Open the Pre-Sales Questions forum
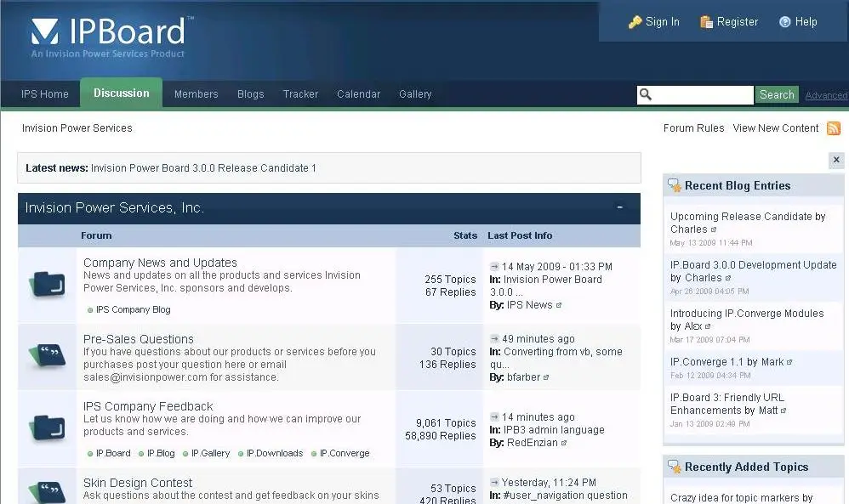This screenshot has height=504, width=849. tap(139, 339)
